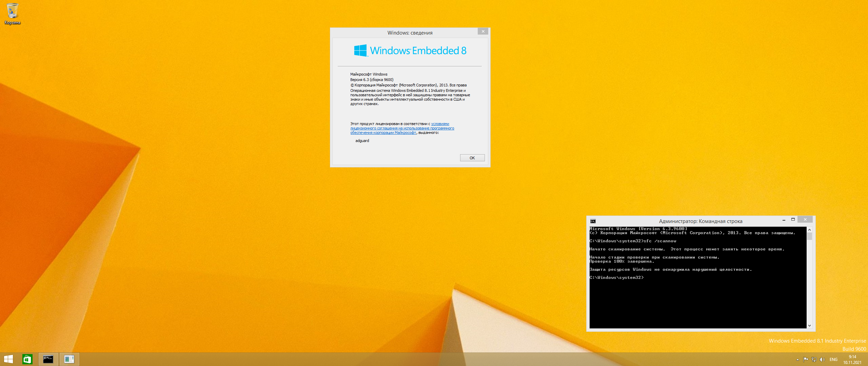Close the Command Prompt window
The width and height of the screenshot is (868, 366).
(x=805, y=220)
